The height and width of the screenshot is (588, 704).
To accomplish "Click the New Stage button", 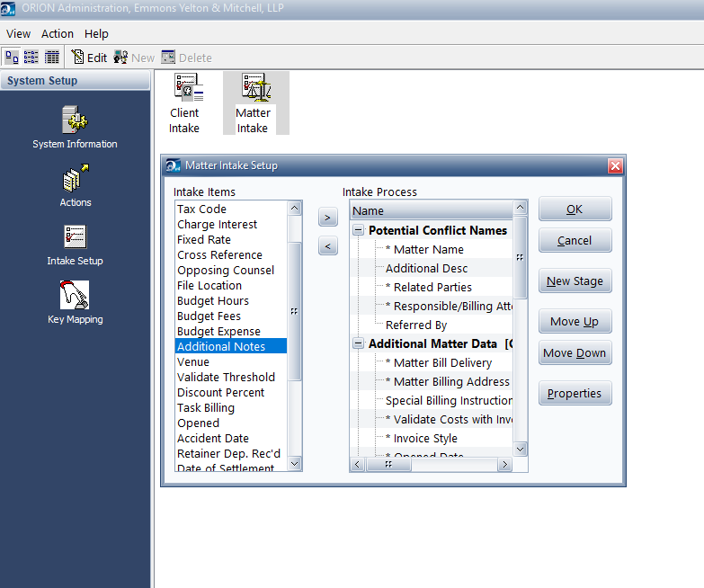I will coord(575,281).
